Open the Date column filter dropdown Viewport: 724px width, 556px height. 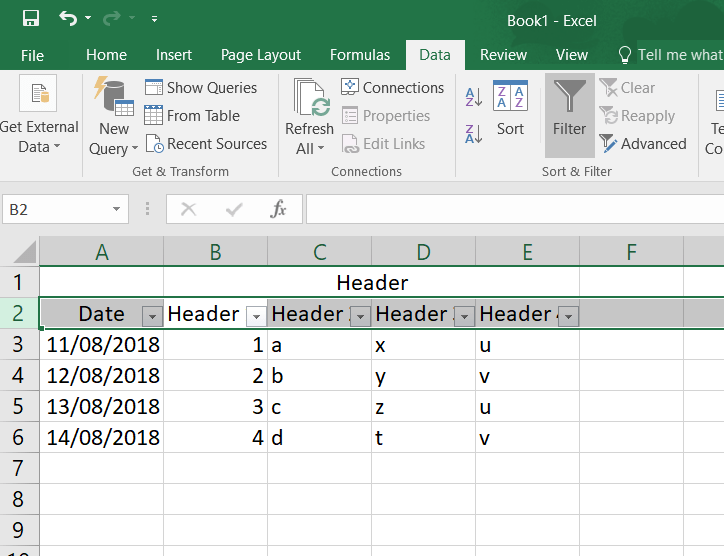[x=152, y=317]
